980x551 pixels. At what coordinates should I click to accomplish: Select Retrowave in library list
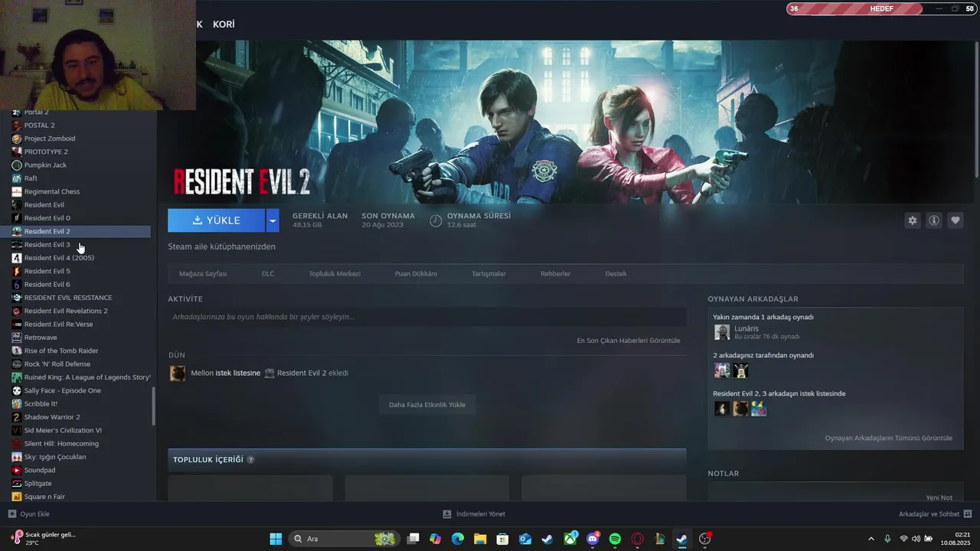pyautogui.click(x=41, y=337)
